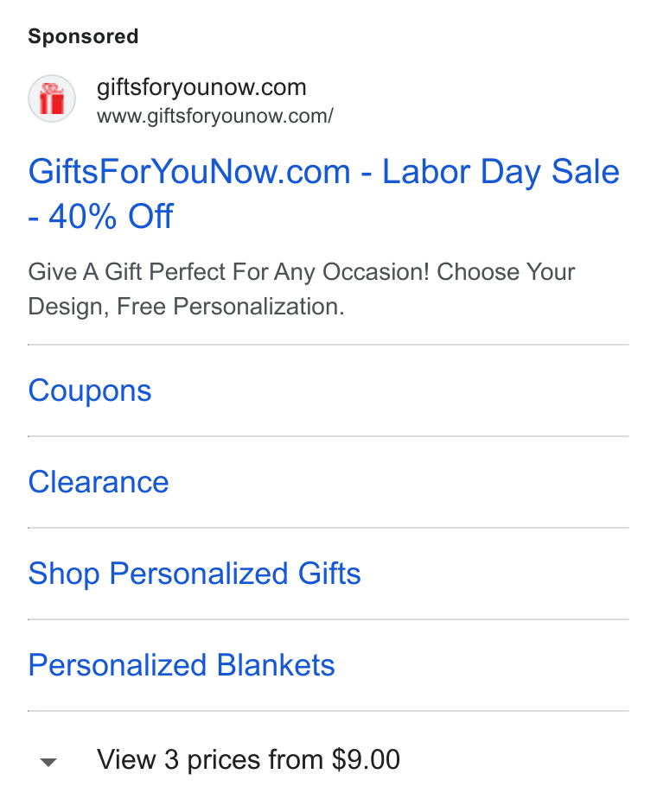This screenshot has height=812, width=657.
Task: Open the GiftsForYouNow.com Labor Day Sale headline
Action: coord(324,193)
